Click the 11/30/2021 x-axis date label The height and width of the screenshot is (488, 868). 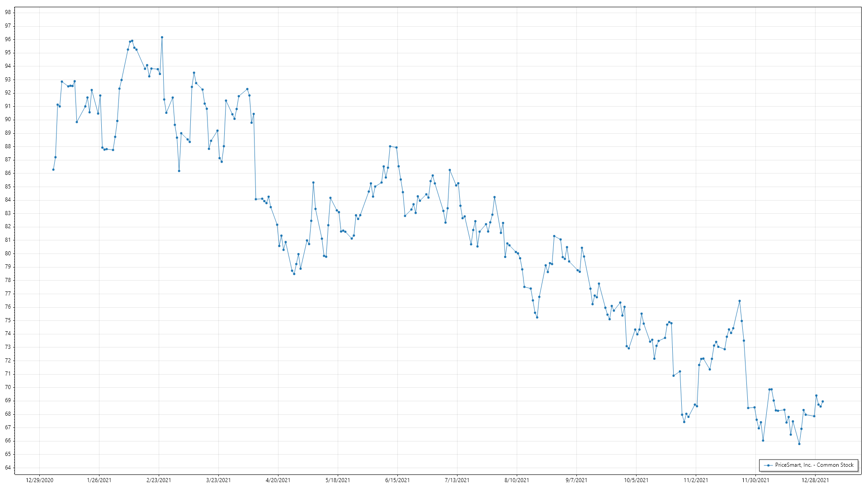tap(755, 480)
